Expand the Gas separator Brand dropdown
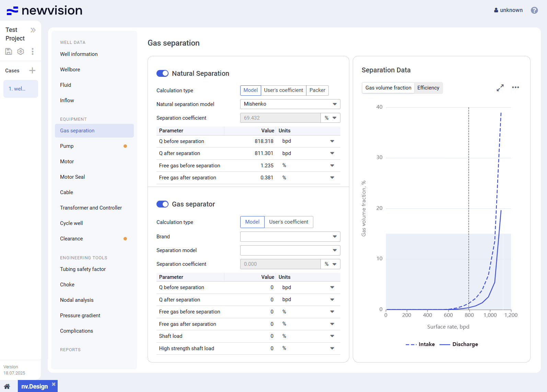The height and width of the screenshot is (392, 547). pos(290,237)
